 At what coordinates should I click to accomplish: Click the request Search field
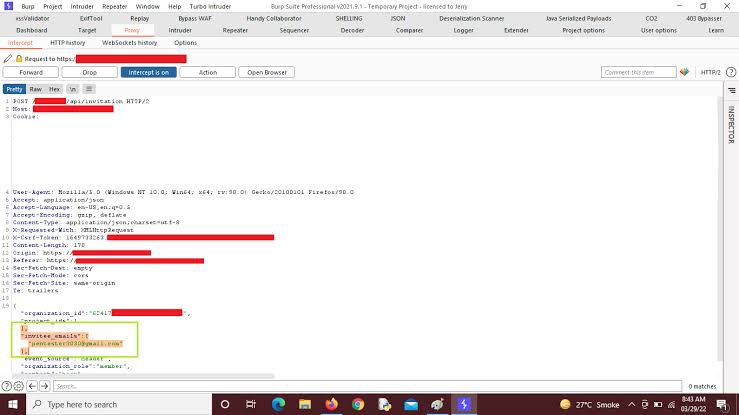coord(367,386)
